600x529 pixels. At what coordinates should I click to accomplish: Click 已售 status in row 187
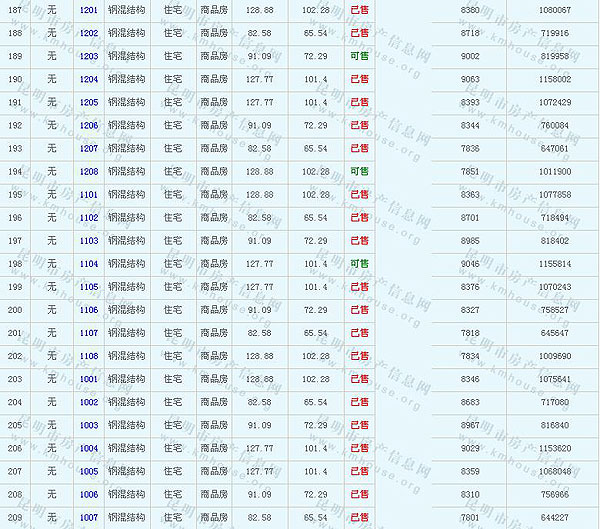[x=359, y=10]
